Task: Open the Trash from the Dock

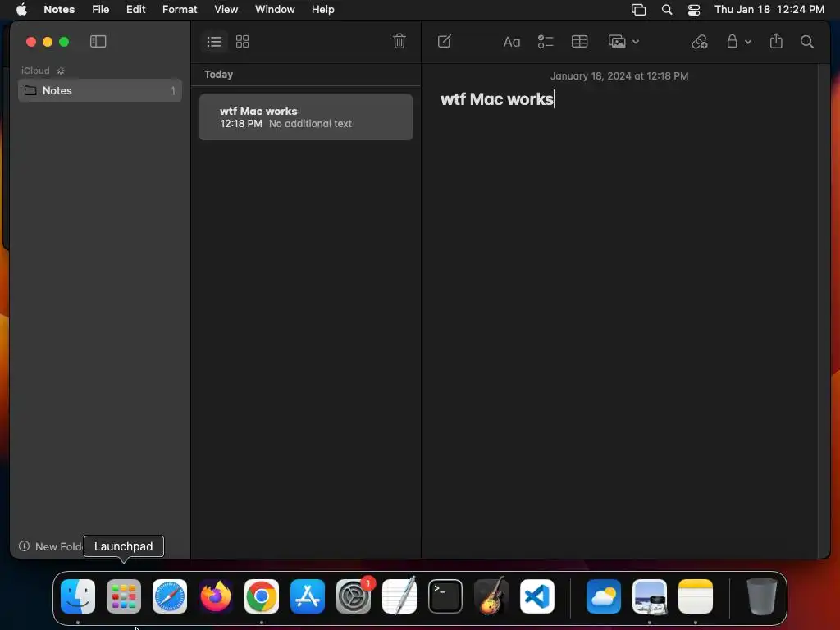Action: 761,596
